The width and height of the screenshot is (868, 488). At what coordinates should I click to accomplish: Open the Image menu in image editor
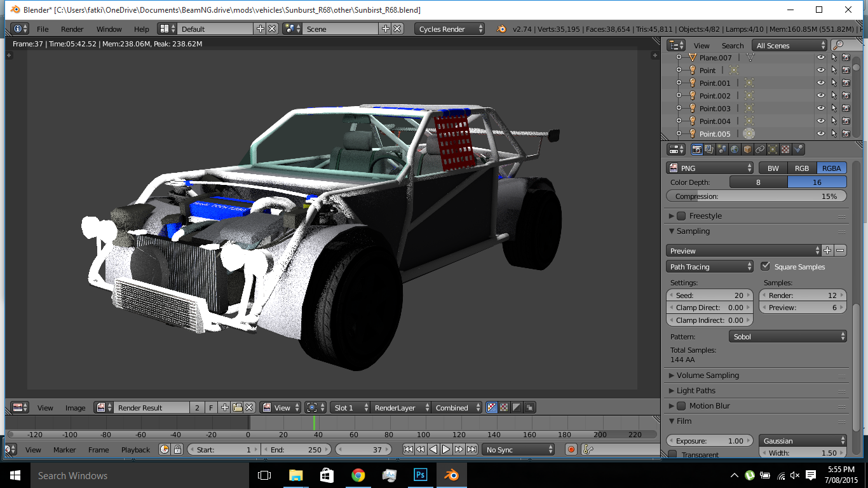point(75,408)
